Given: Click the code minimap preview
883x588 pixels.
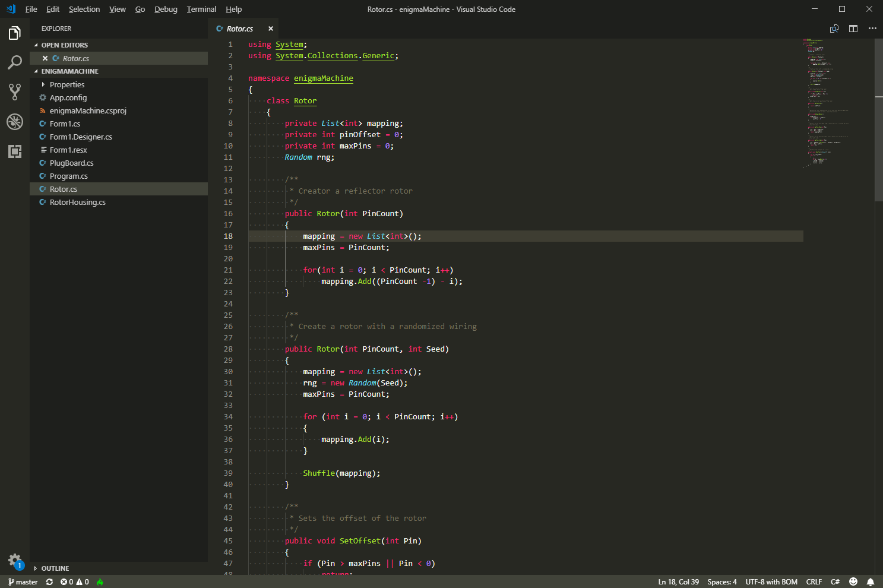Looking at the screenshot, I should pos(838,104).
